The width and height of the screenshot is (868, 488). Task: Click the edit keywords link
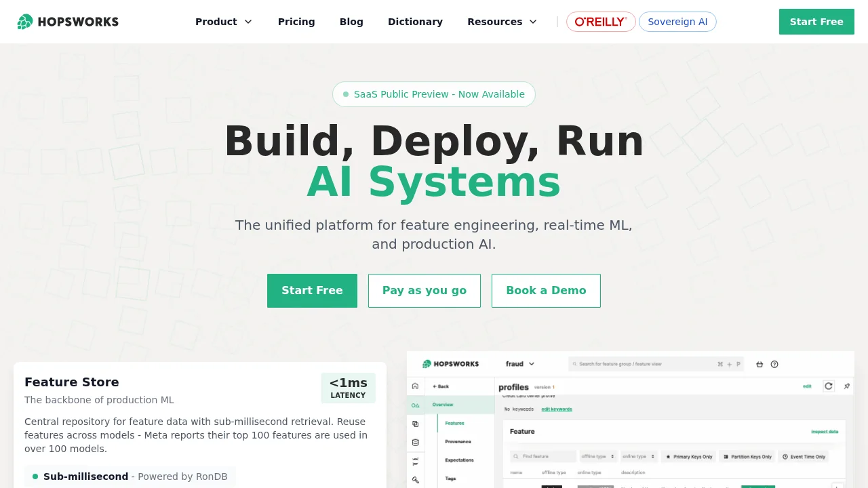coord(557,409)
